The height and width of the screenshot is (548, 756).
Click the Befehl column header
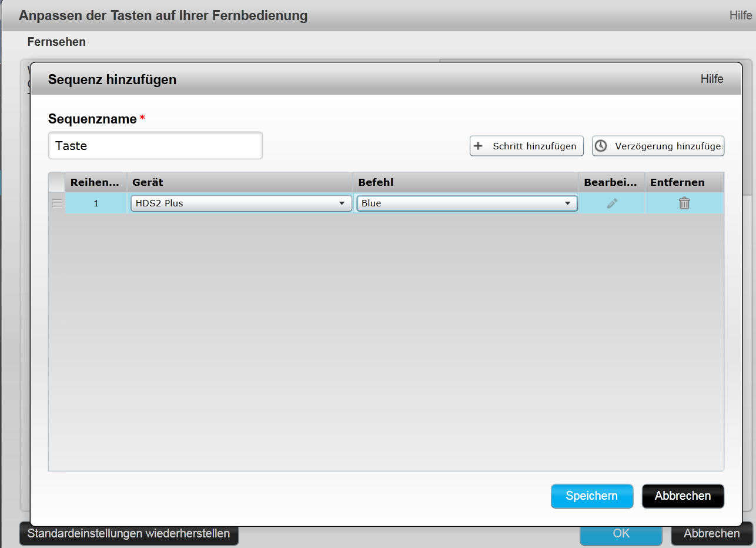[x=465, y=182]
